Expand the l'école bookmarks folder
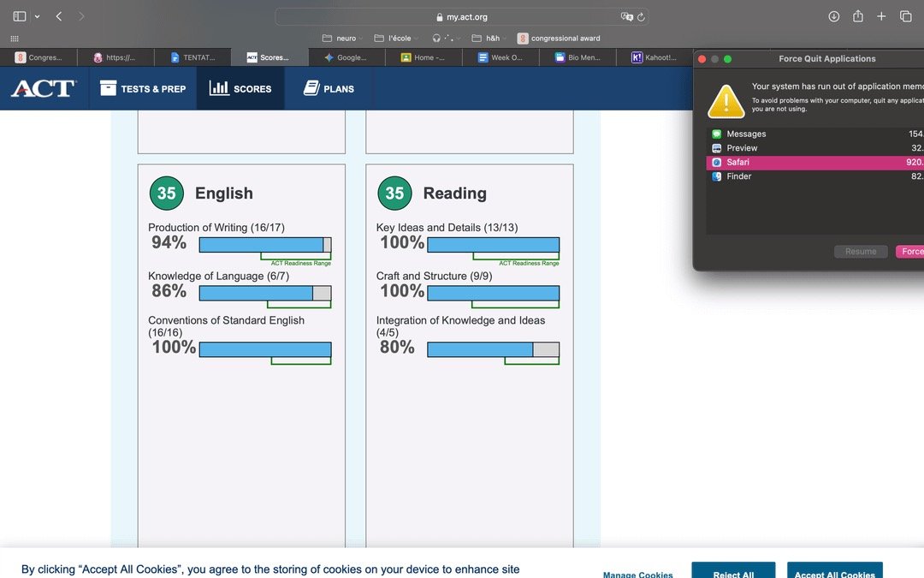This screenshot has width=924, height=578. coord(396,39)
